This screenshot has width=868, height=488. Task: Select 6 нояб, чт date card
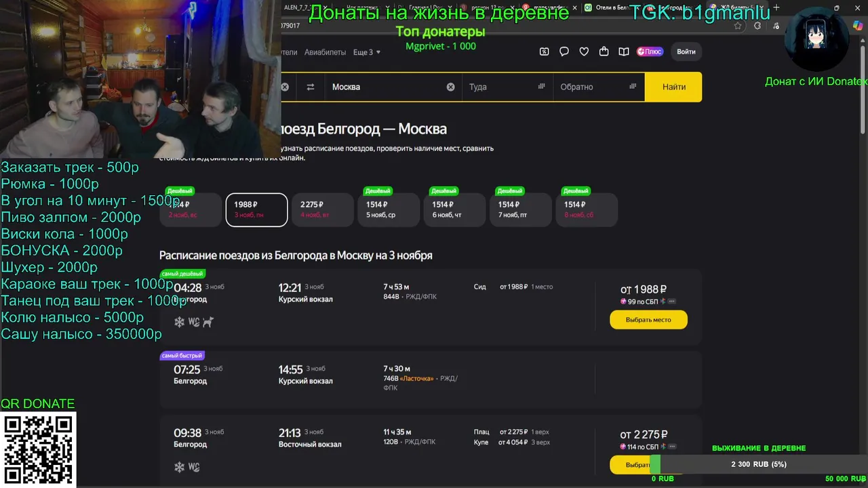tap(454, 209)
